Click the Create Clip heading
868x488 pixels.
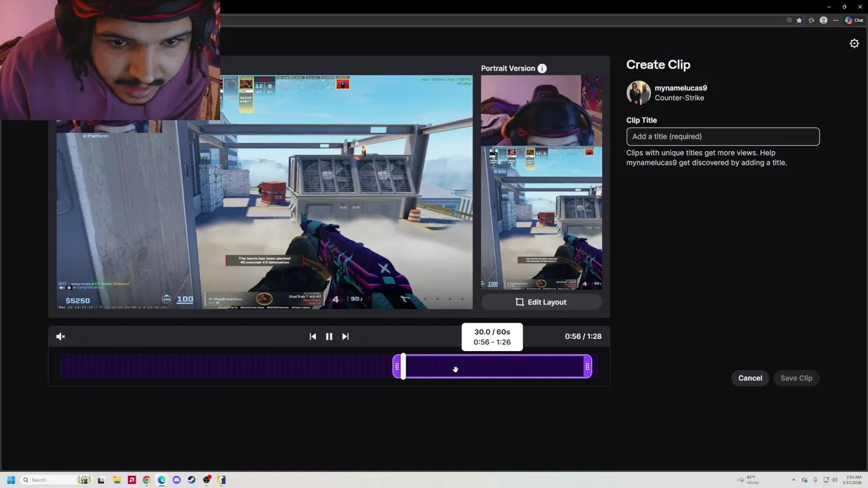(658, 65)
